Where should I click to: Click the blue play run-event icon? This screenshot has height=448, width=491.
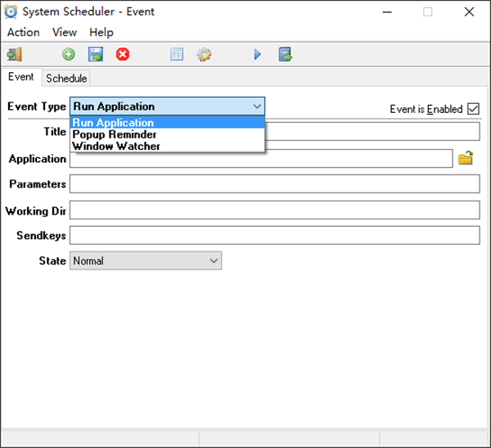258,54
